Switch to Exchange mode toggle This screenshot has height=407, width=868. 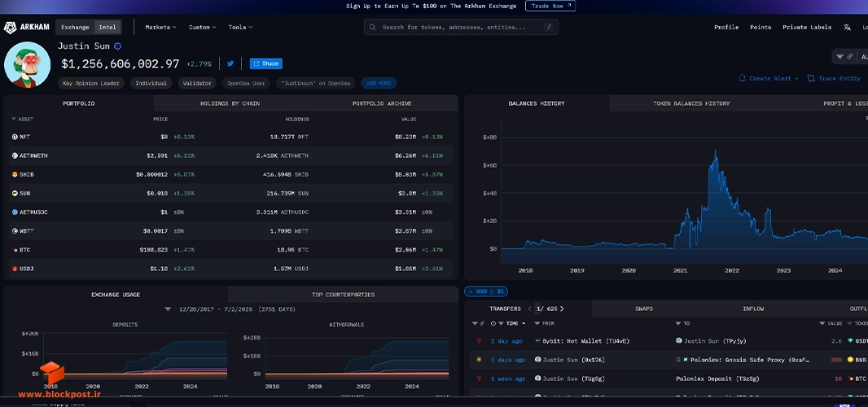pos(75,27)
